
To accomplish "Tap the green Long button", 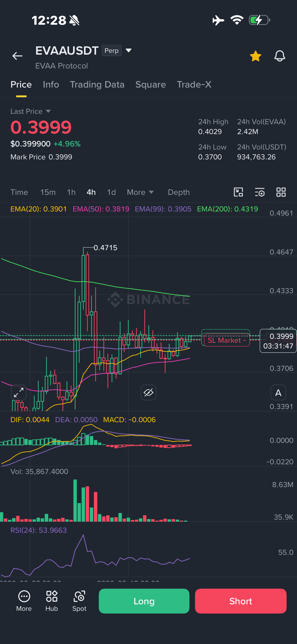I will 144,601.
